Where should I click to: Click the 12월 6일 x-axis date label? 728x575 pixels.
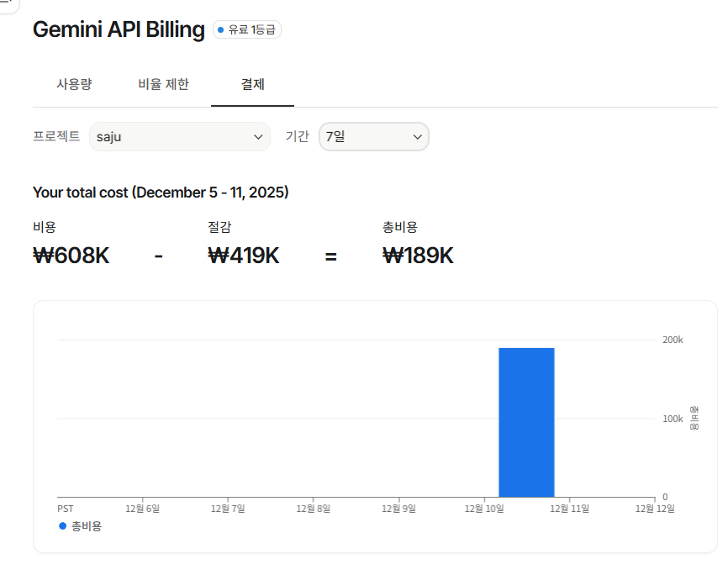pos(142,509)
